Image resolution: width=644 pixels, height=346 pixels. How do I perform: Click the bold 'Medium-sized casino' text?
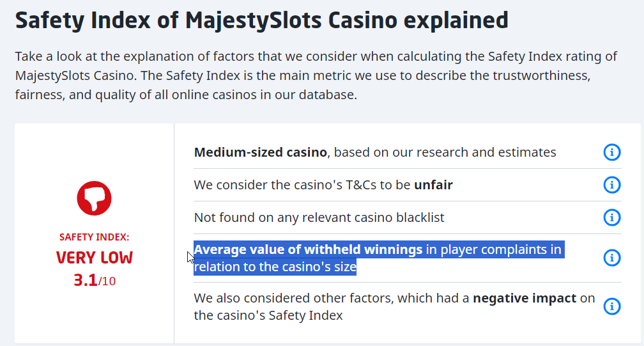pos(261,152)
